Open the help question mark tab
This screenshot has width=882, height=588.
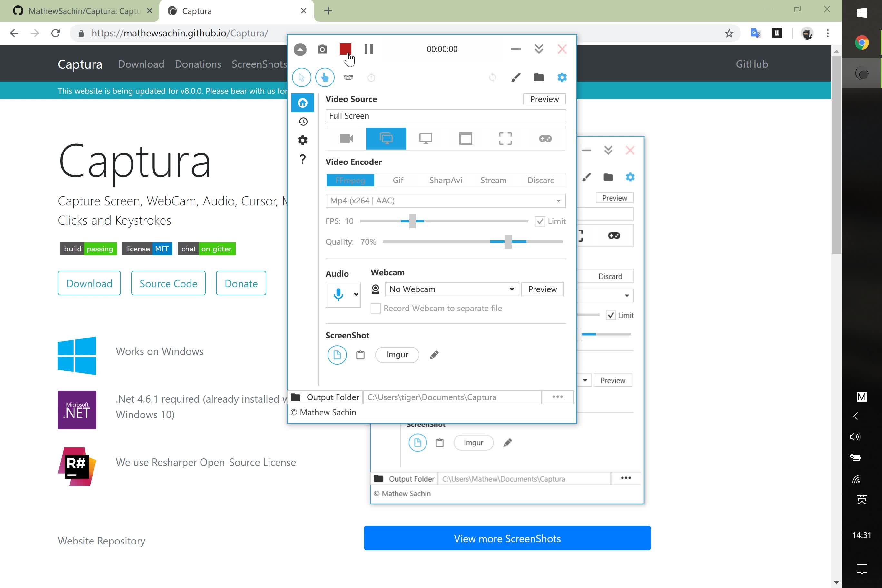(303, 159)
